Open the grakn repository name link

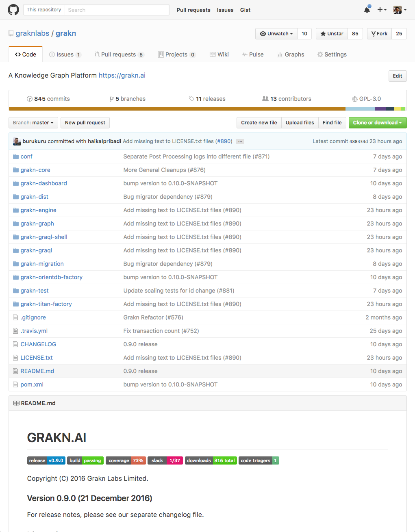tap(66, 33)
